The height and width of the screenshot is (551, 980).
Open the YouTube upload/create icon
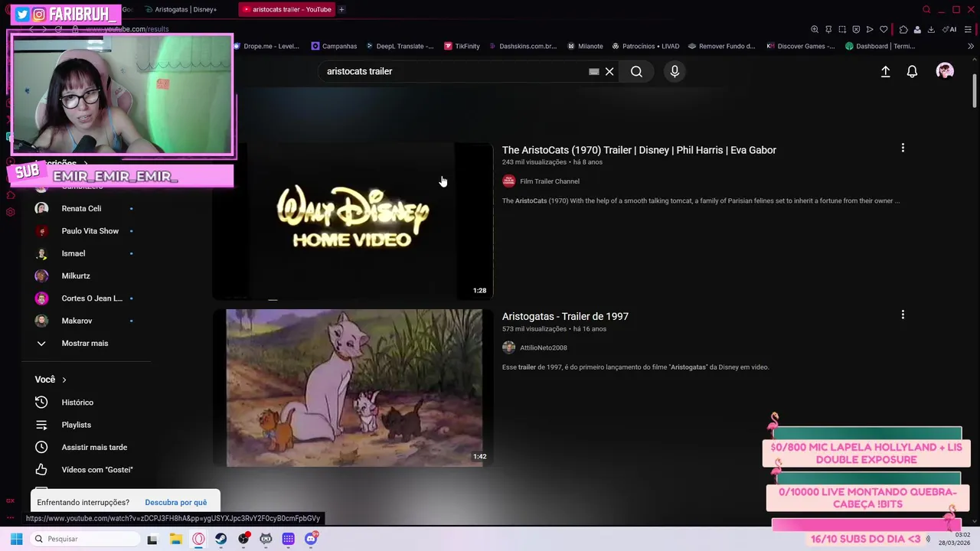(885, 71)
